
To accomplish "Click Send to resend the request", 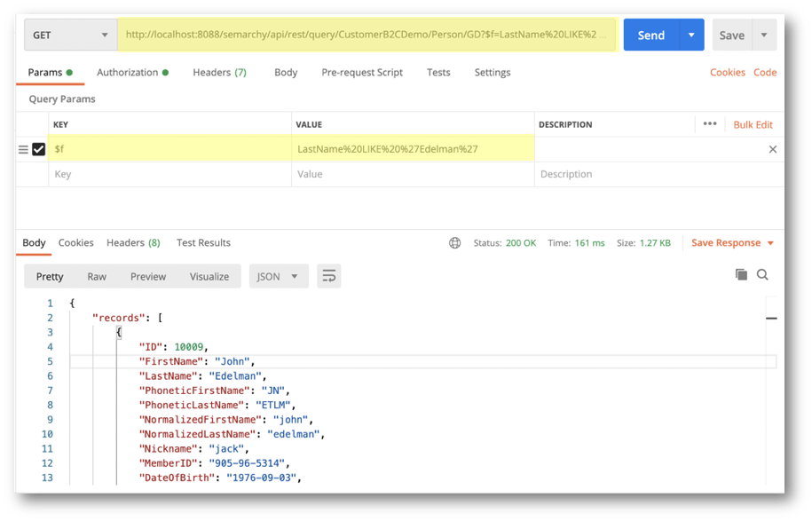I will click(x=650, y=34).
